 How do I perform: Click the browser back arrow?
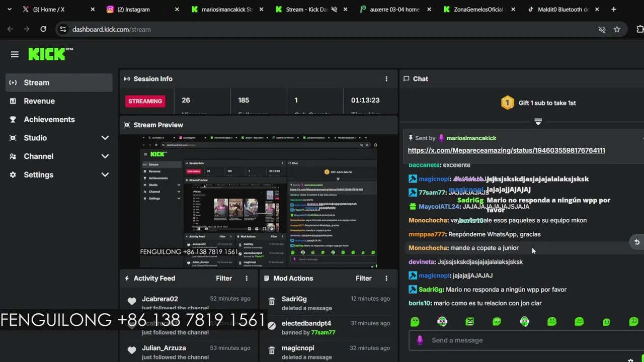(x=10, y=29)
